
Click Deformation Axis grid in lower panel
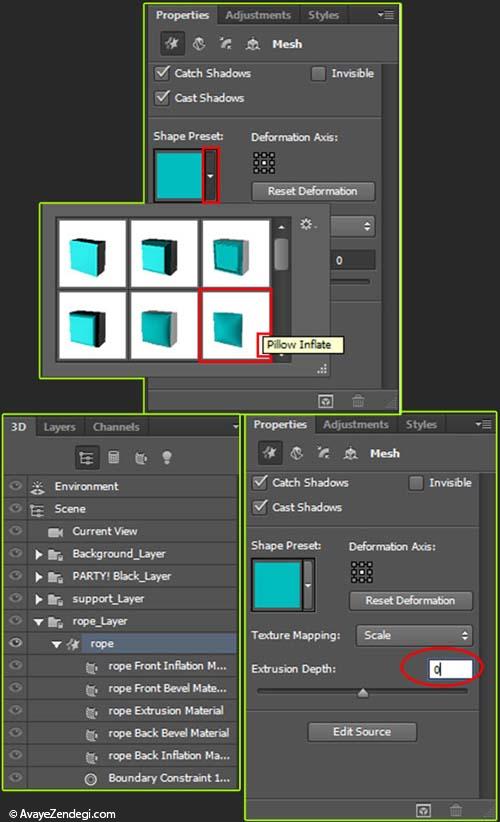(362, 572)
